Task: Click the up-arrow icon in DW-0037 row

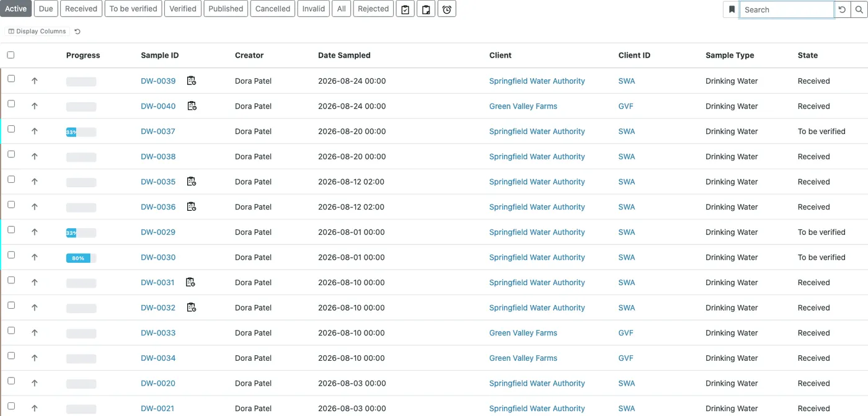Action: click(x=35, y=131)
